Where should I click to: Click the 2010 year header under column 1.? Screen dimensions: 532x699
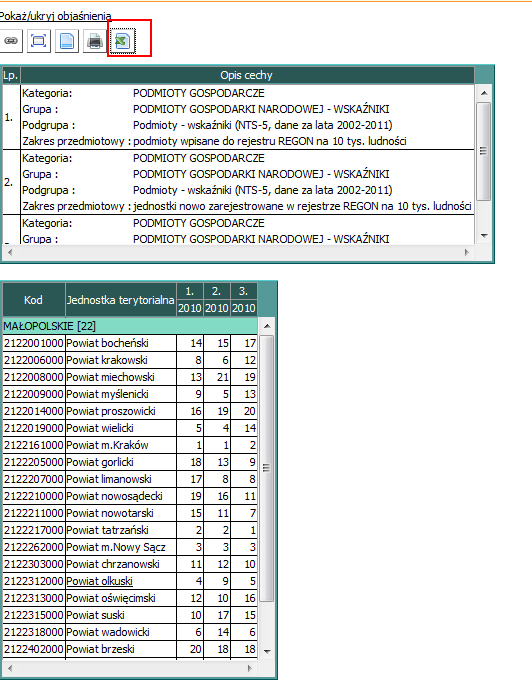190,308
